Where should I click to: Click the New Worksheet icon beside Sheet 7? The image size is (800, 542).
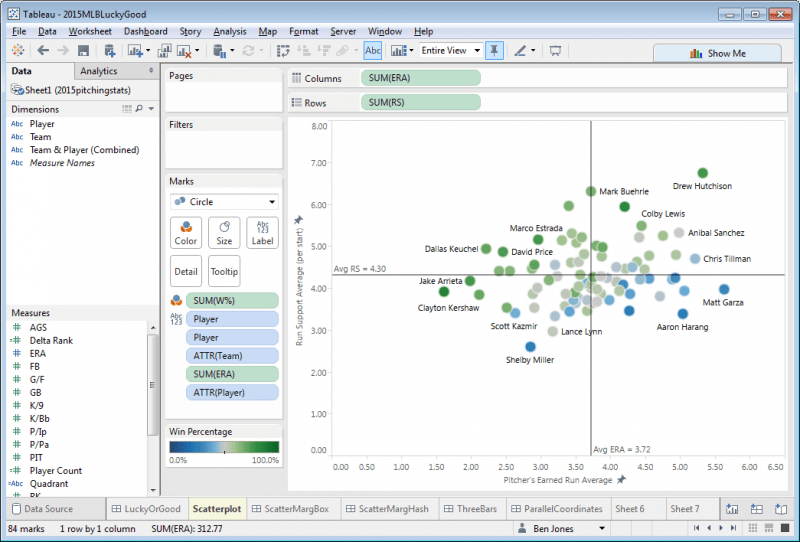tap(732, 509)
